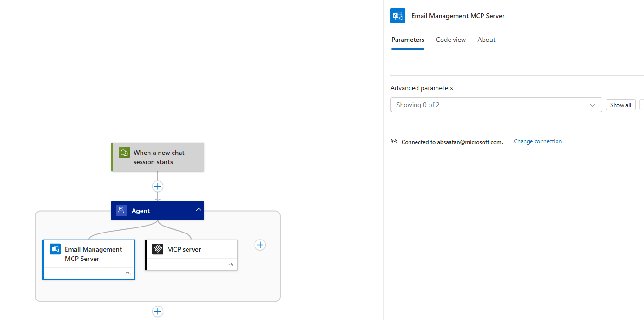Screen dimensions: 644x320
Task: Click the MCP server tool icon
Action: pos(159,249)
